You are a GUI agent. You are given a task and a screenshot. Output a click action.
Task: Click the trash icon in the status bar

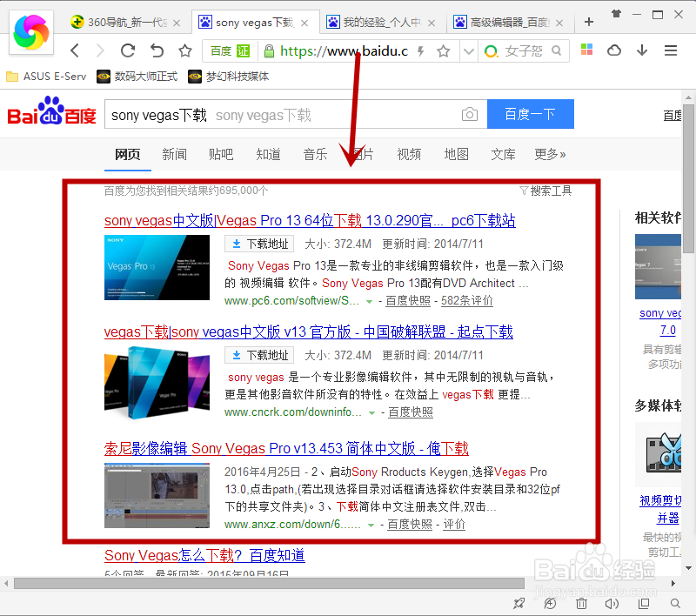[581, 604]
